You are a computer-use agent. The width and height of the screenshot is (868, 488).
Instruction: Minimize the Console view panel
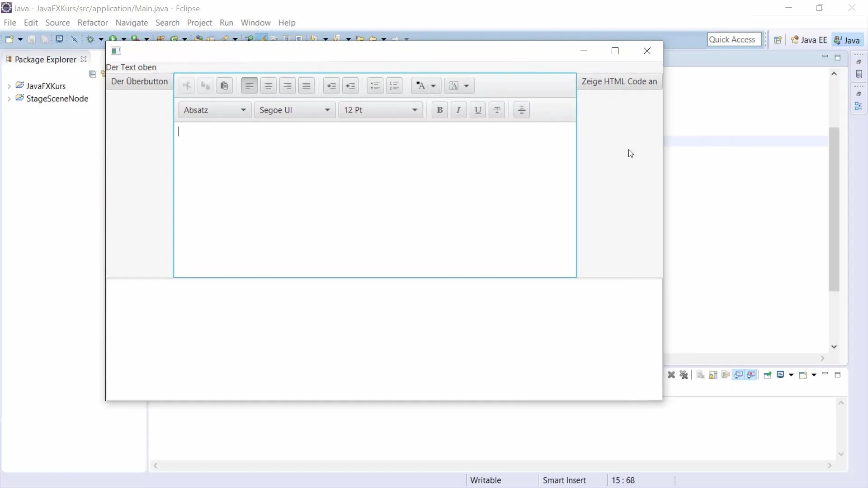[x=825, y=374]
